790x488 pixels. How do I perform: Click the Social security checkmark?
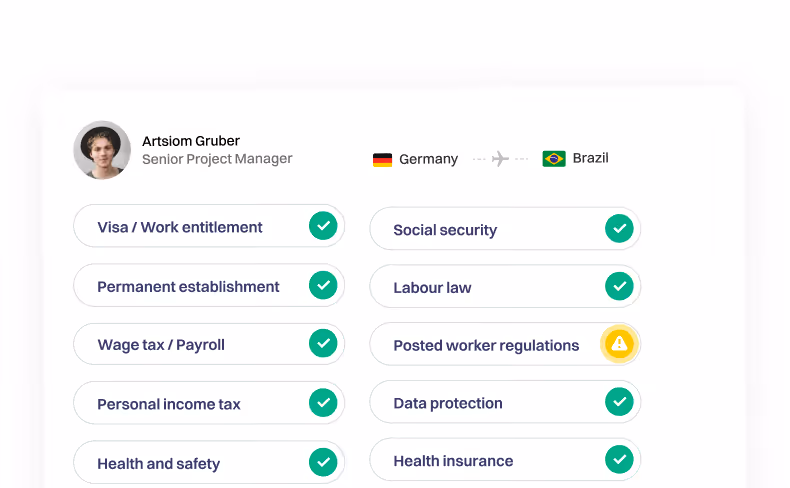tap(619, 229)
